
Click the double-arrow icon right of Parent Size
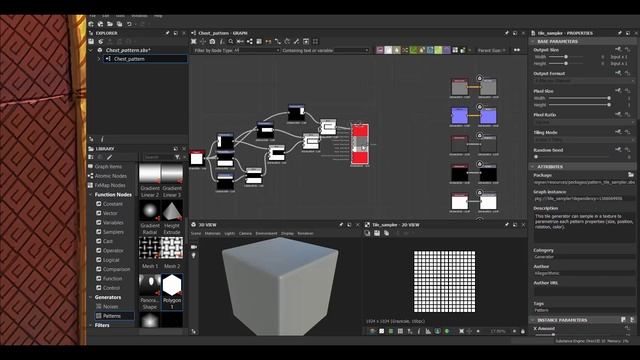click(x=517, y=50)
